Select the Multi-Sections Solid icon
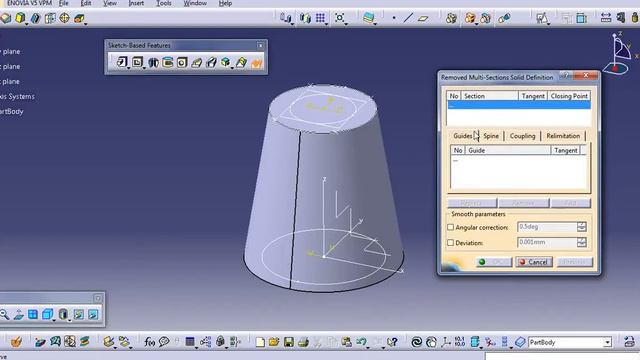The image size is (640, 360). tap(241, 62)
